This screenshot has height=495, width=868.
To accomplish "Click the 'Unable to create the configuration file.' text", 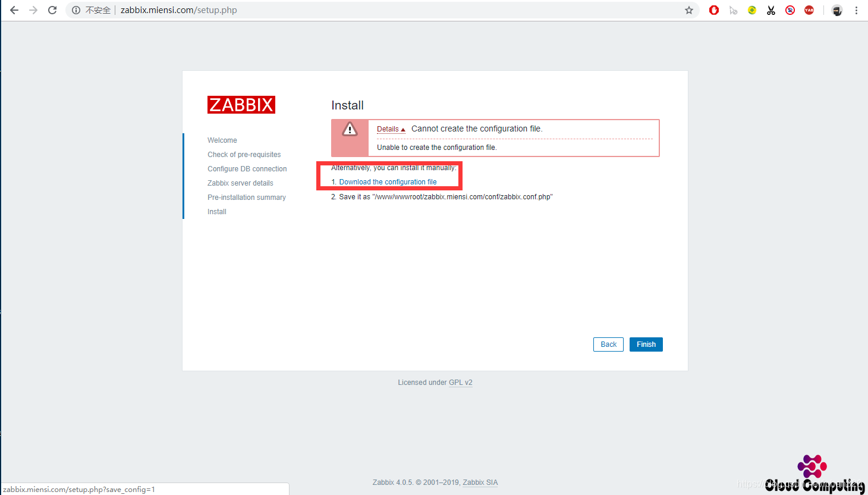I will click(437, 148).
